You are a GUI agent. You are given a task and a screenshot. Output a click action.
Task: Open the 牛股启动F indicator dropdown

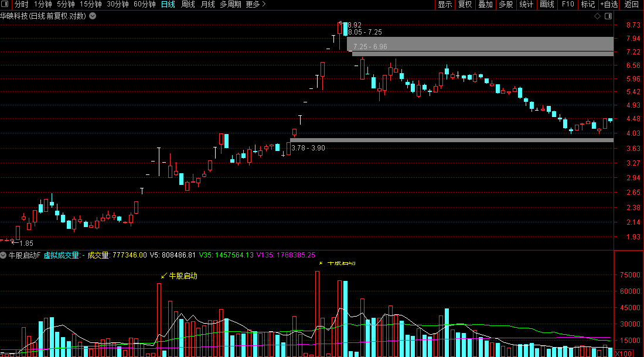point(4,255)
